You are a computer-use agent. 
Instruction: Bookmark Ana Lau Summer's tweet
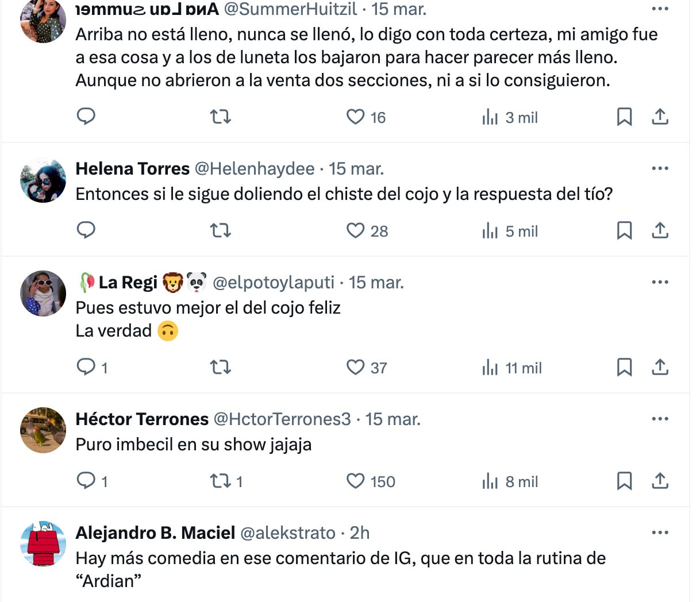(x=625, y=116)
